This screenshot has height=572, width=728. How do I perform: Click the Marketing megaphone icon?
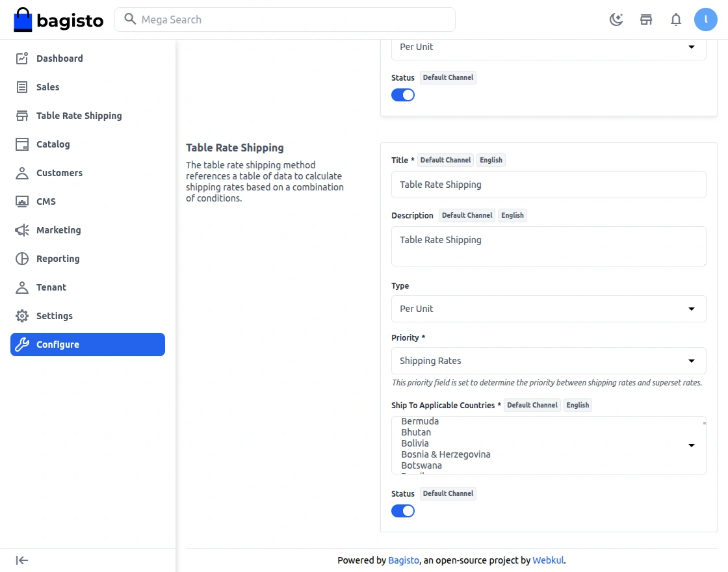22,230
